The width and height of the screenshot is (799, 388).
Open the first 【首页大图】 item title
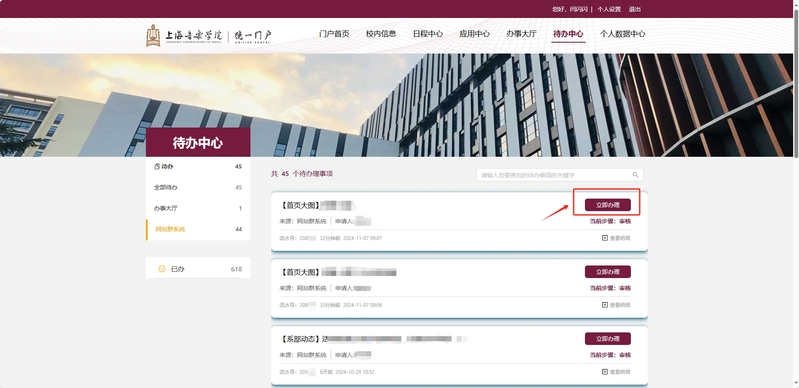tap(316, 205)
